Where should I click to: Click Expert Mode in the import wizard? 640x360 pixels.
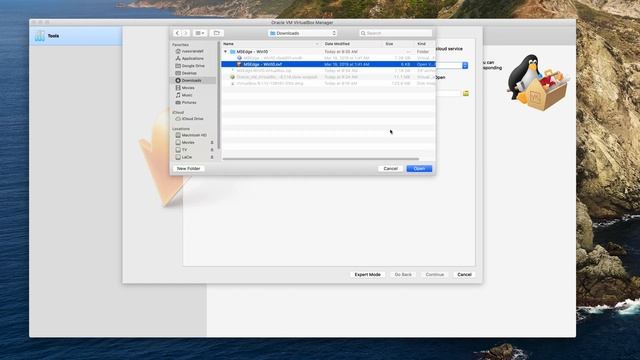coord(367,275)
